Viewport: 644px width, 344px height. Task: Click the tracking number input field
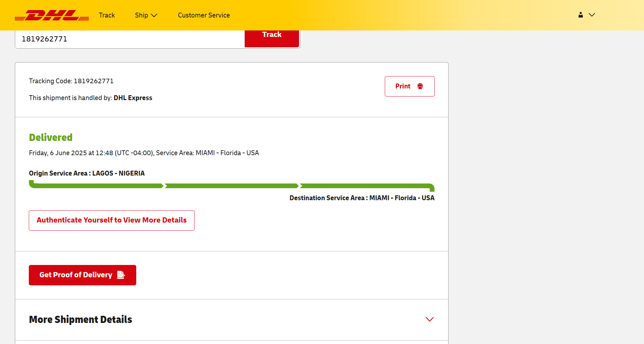point(130,39)
